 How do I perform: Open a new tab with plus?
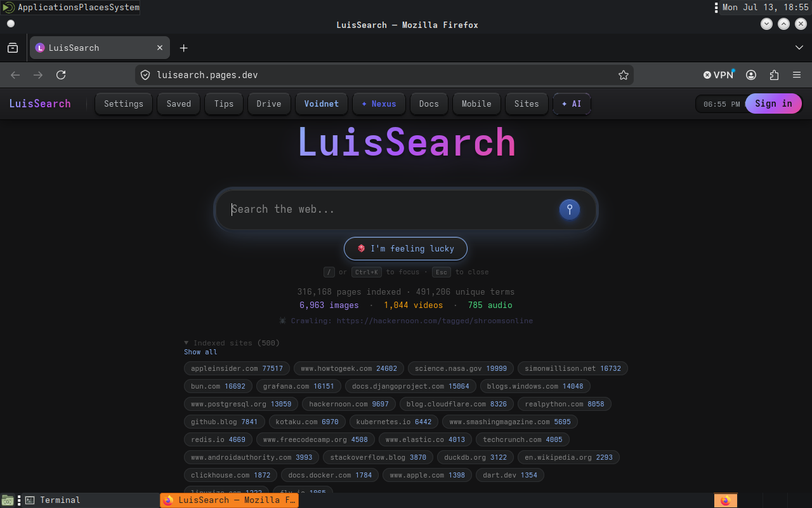pos(183,48)
